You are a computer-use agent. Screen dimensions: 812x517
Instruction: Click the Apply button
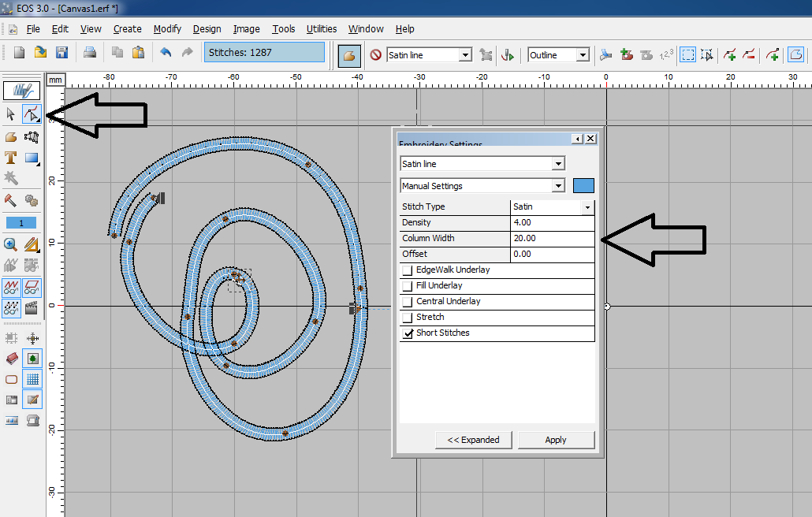[556, 440]
